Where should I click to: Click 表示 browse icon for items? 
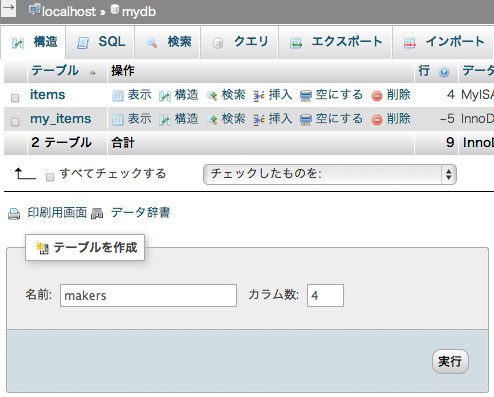point(118,96)
